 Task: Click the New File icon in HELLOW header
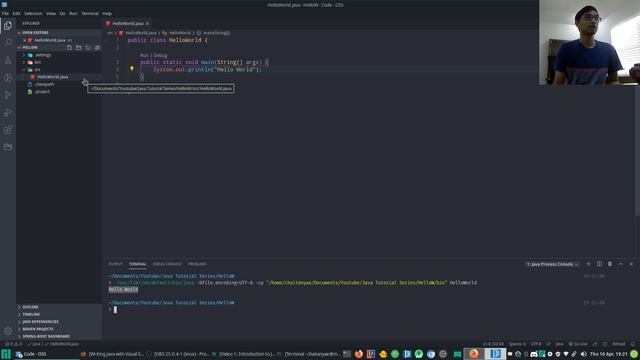pyautogui.click(x=69, y=48)
